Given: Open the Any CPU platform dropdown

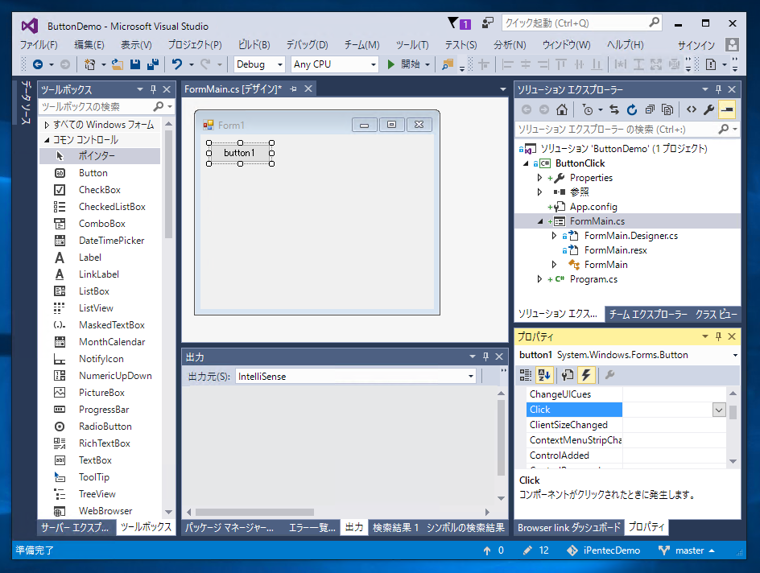Looking at the screenshot, I should [x=334, y=64].
